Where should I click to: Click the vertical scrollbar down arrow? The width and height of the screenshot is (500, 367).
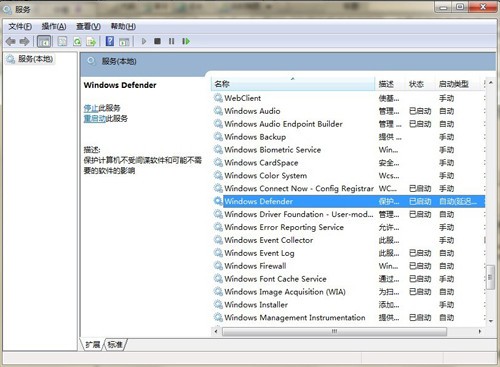[490, 321]
